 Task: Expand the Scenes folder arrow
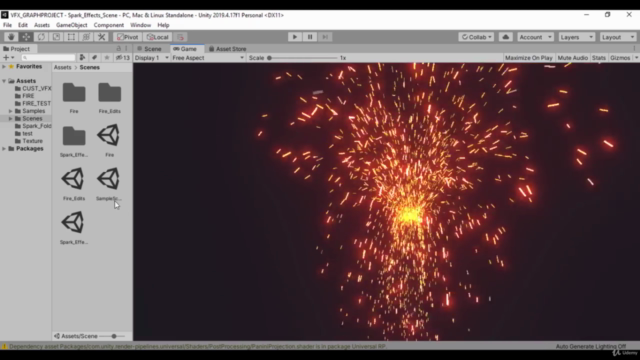pyautogui.click(x=11, y=118)
